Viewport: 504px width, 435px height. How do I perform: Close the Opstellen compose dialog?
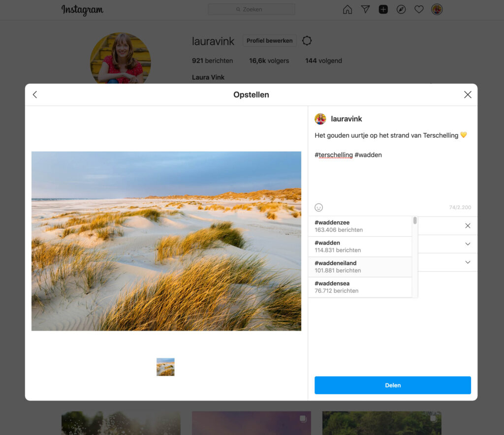(x=468, y=94)
